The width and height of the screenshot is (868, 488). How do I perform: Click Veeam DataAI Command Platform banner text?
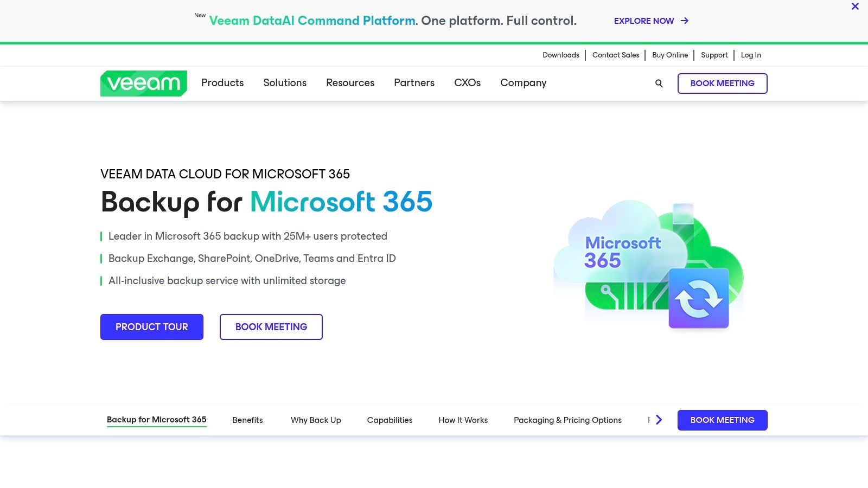[312, 21]
